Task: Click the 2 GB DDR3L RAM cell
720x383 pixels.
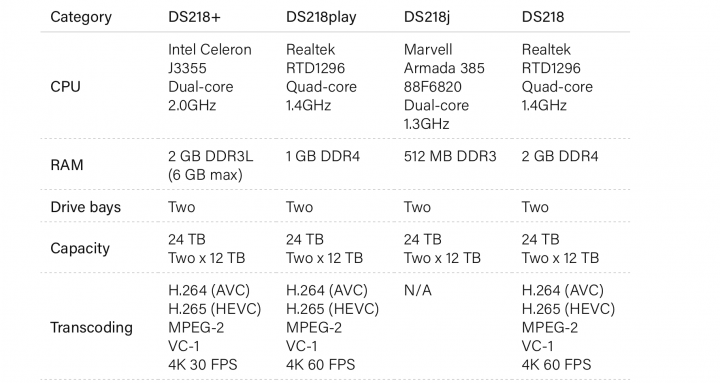Action: click(x=210, y=165)
